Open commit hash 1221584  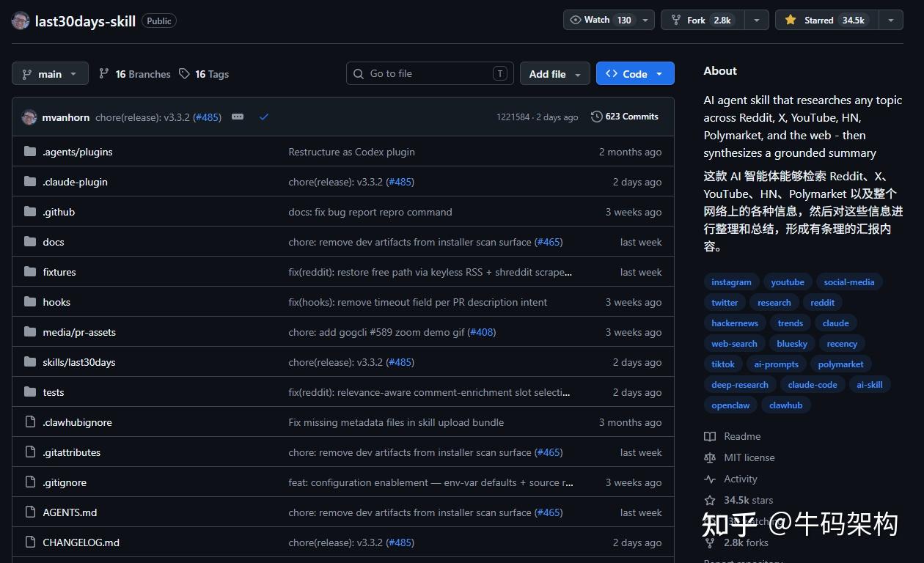[x=513, y=117]
